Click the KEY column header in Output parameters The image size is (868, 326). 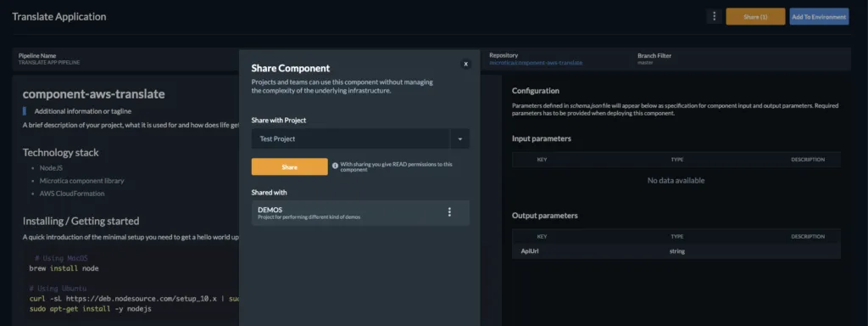(542, 237)
